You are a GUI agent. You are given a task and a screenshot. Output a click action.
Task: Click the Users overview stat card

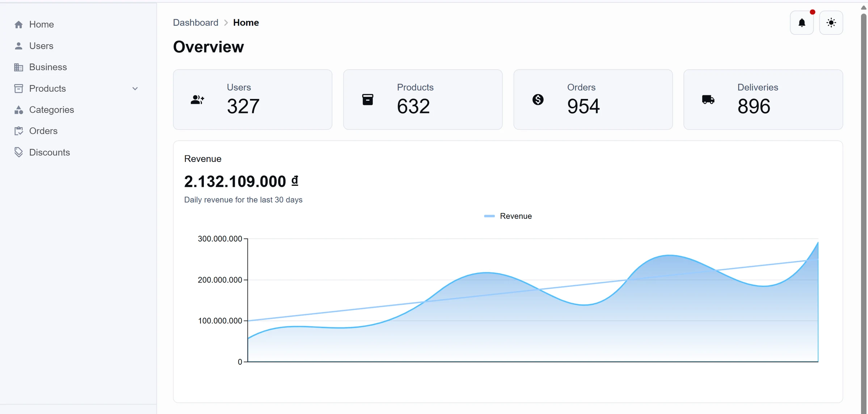click(252, 100)
